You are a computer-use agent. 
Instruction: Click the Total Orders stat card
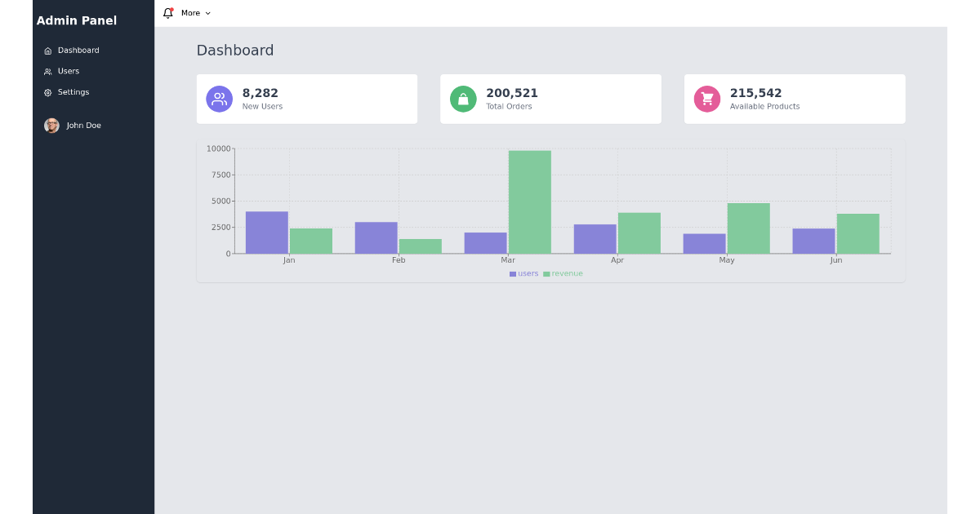click(550, 99)
